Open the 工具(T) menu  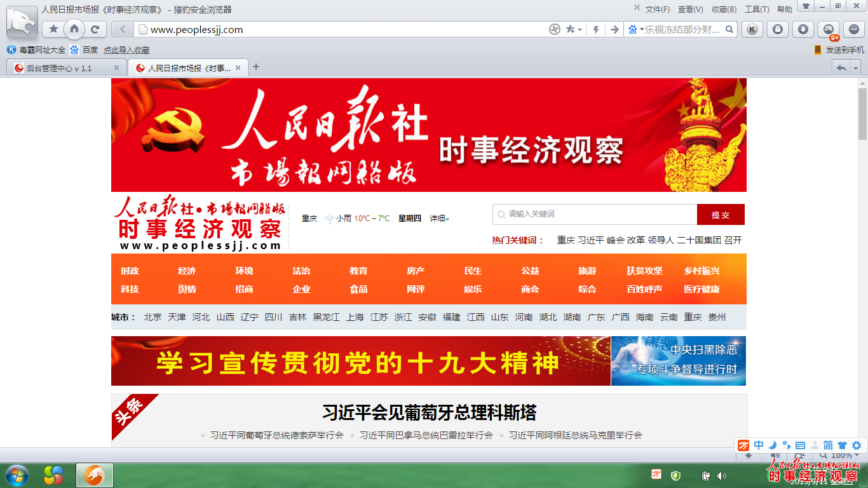click(x=757, y=10)
